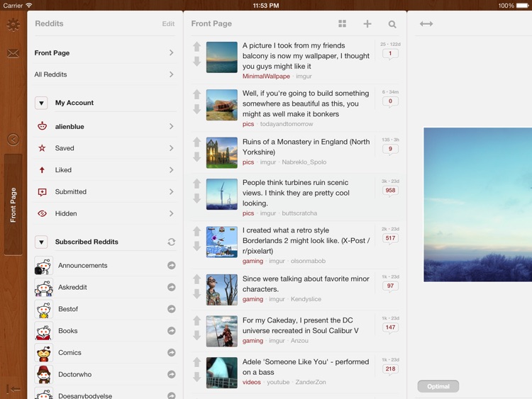The width and height of the screenshot is (532, 399).
Task: Click the horizontal expand arrows icon
Action: [426, 23]
